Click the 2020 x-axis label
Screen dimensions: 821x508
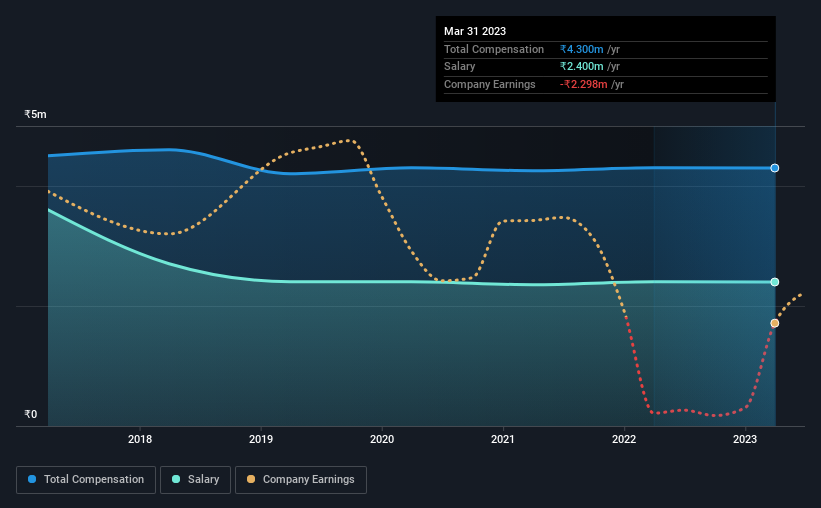pyautogui.click(x=382, y=439)
